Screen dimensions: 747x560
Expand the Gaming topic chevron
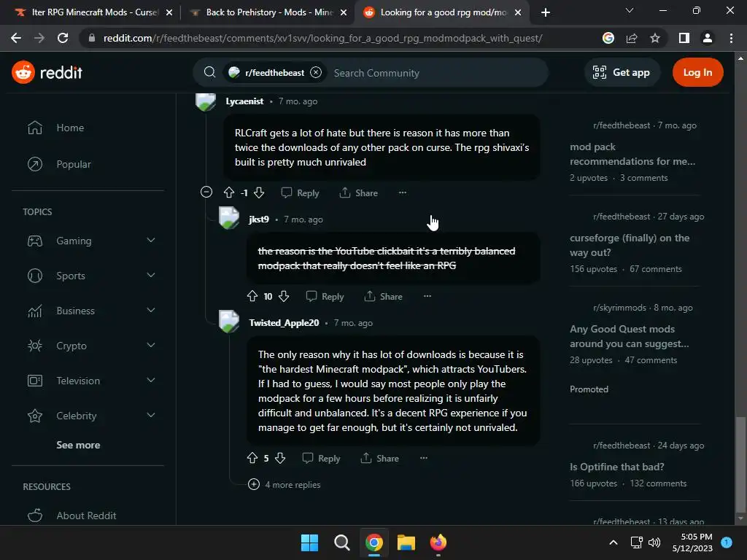151,241
